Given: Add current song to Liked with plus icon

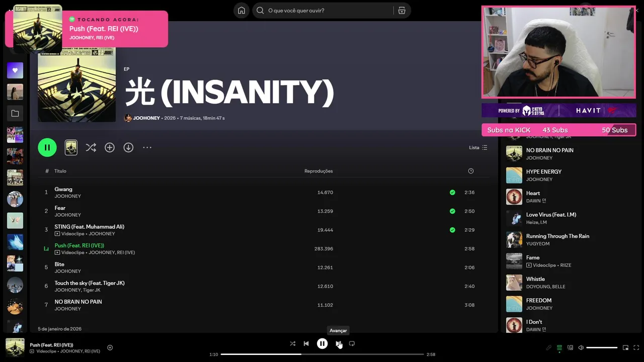Looking at the screenshot, I should (110, 347).
